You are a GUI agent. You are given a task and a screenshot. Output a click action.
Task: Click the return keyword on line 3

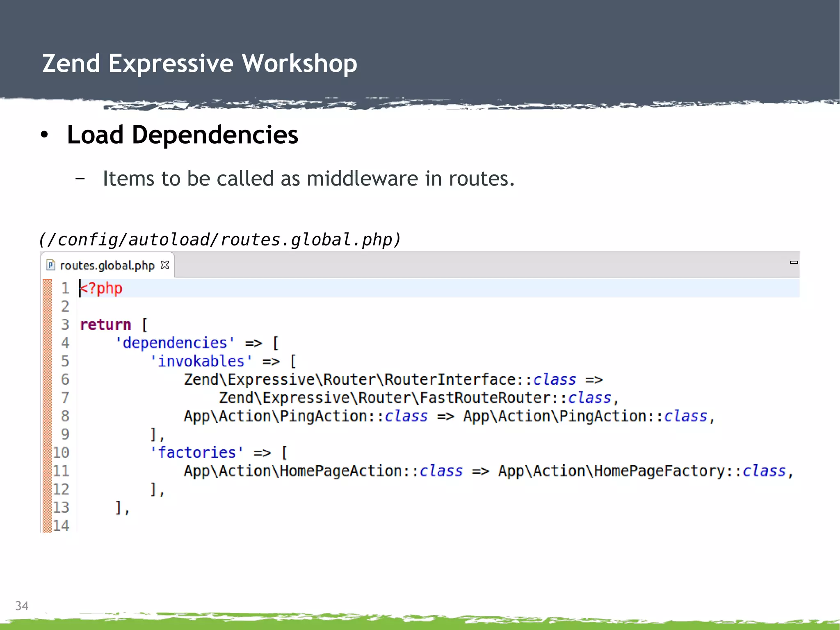tap(105, 325)
